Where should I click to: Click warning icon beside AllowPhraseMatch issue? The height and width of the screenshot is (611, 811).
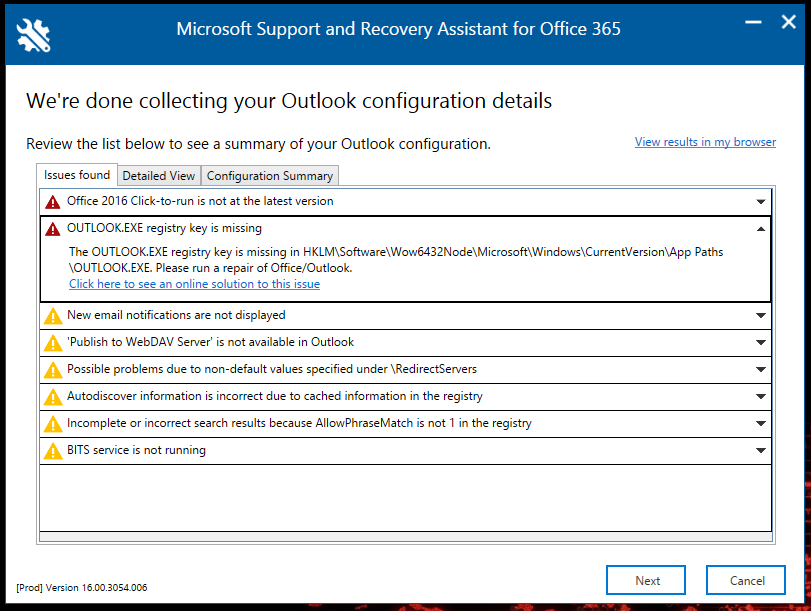coord(53,424)
